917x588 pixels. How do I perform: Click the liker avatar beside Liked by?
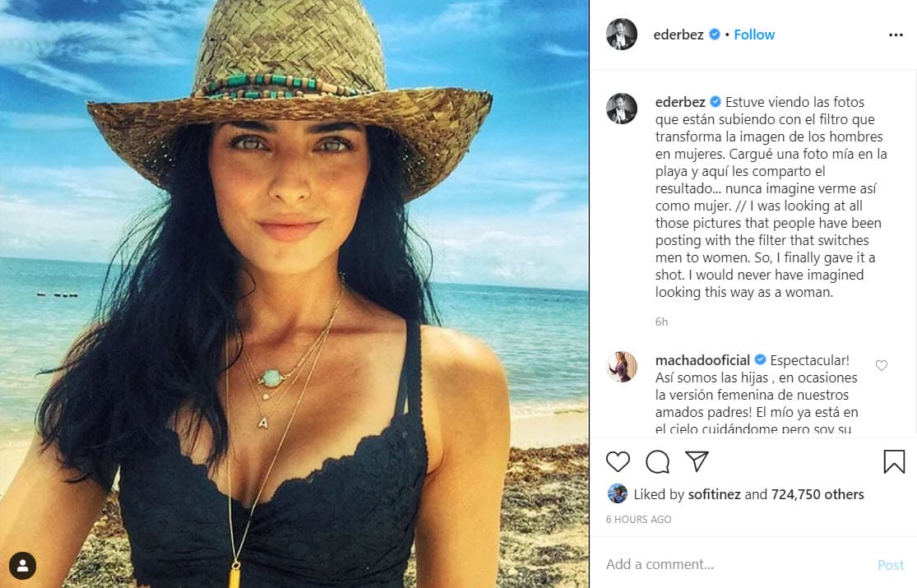[618, 494]
